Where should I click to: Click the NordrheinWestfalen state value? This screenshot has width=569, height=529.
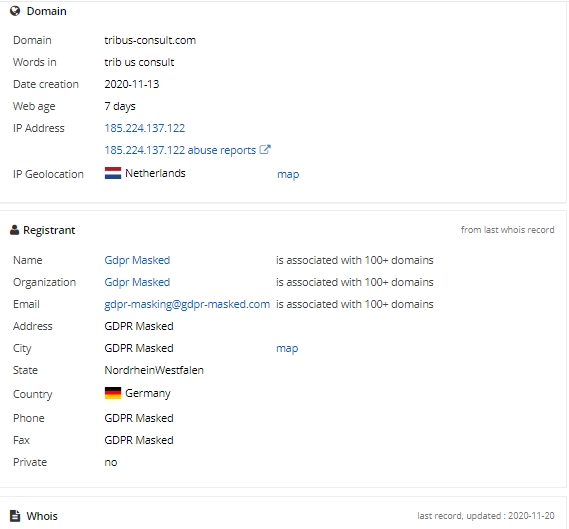pyautogui.click(x=154, y=370)
